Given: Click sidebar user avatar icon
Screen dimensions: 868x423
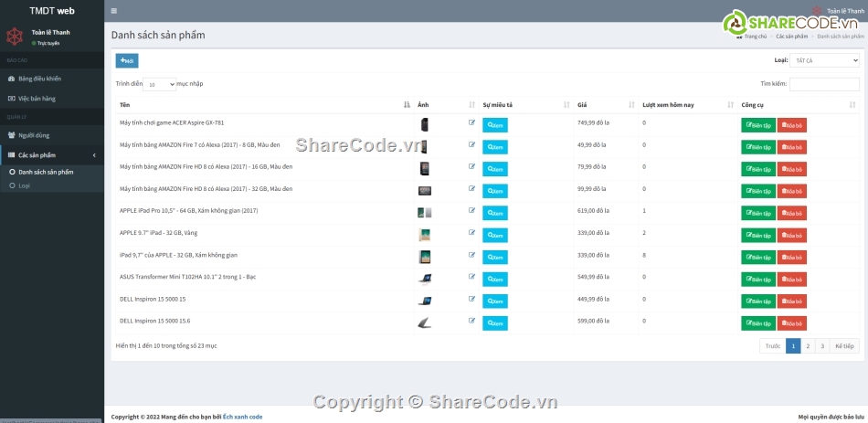Looking at the screenshot, I should 15,37.
